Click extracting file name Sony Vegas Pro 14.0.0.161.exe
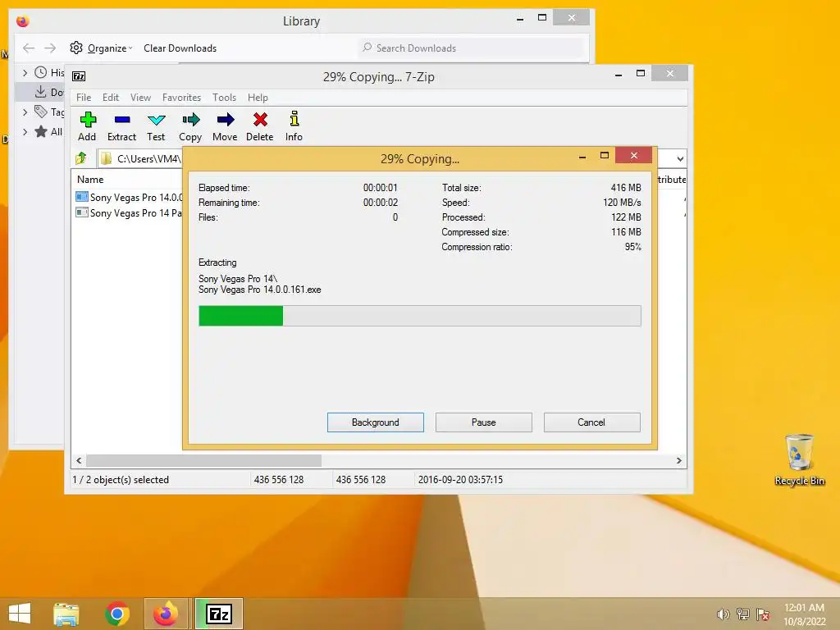Screen dimensions: 840x630 [260, 290]
